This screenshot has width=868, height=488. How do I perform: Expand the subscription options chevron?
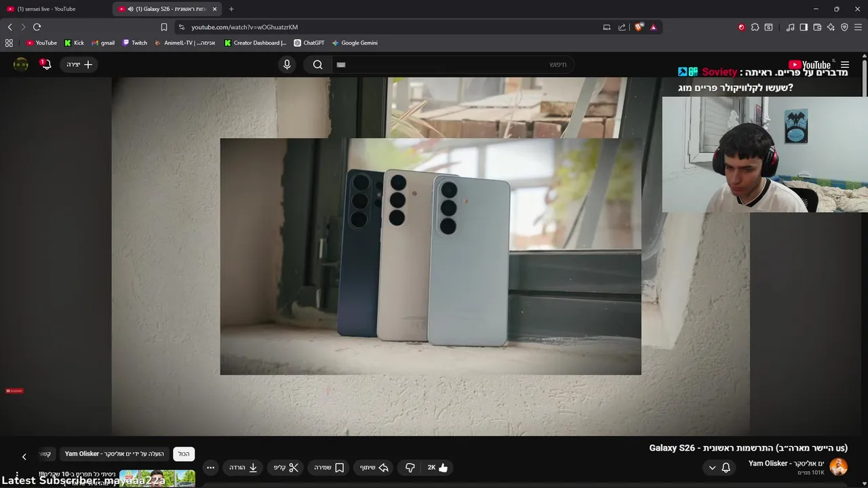click(712, 468)
